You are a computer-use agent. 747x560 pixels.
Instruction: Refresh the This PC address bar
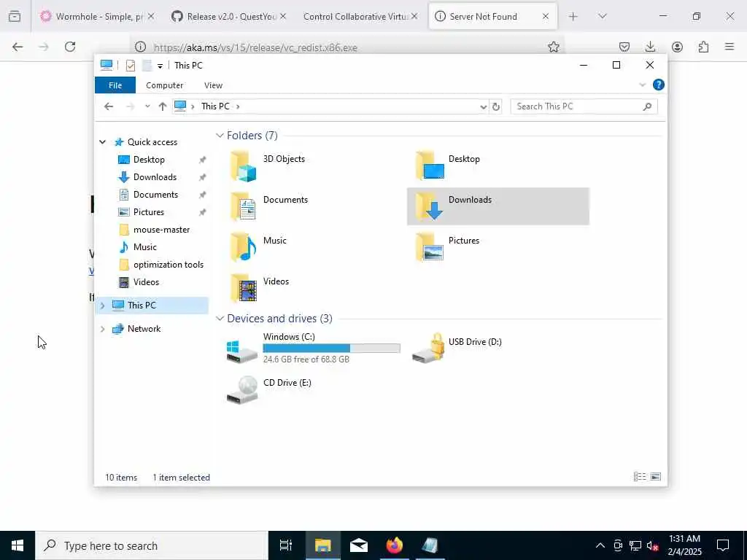point(496,106)
